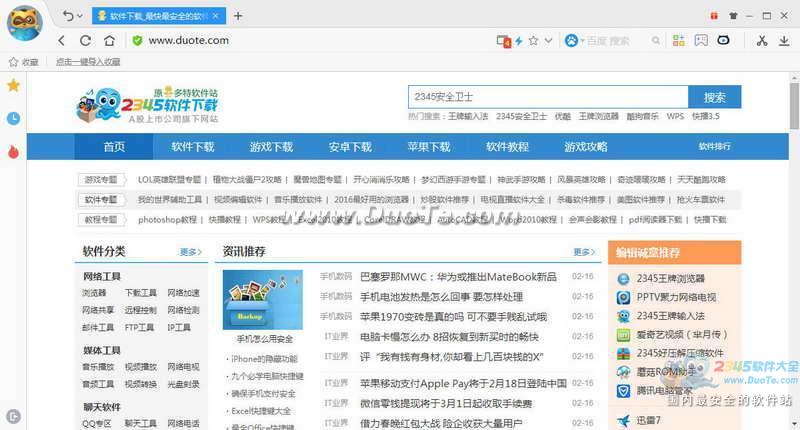Click the blue 搜索 button
Screen dimensions: 800x430
pyautogui.click(x=714, y=97)
